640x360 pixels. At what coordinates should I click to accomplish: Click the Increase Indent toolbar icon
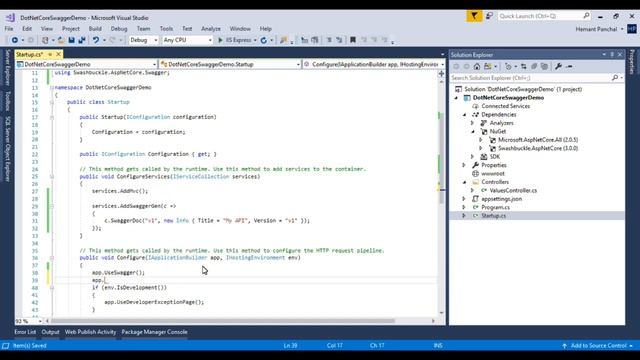point(339,40)
